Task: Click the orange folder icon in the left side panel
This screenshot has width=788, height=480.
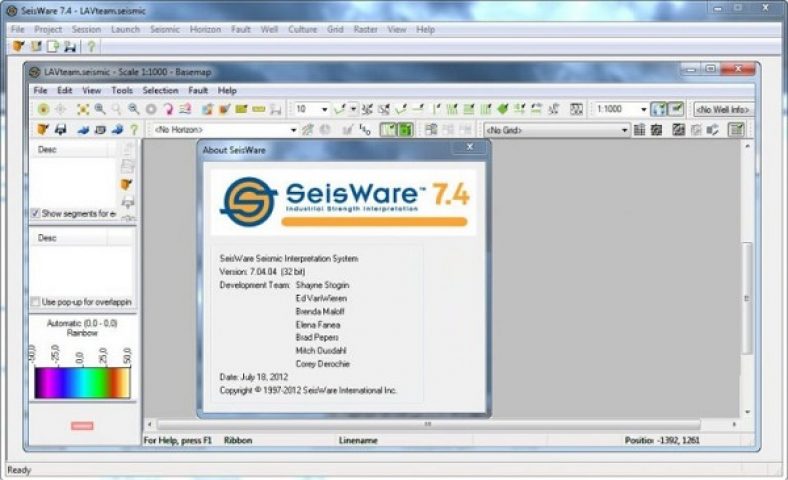Action: coord(127,184)
